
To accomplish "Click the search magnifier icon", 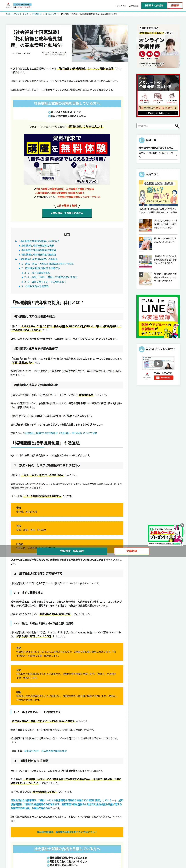I will pos(177,126).
